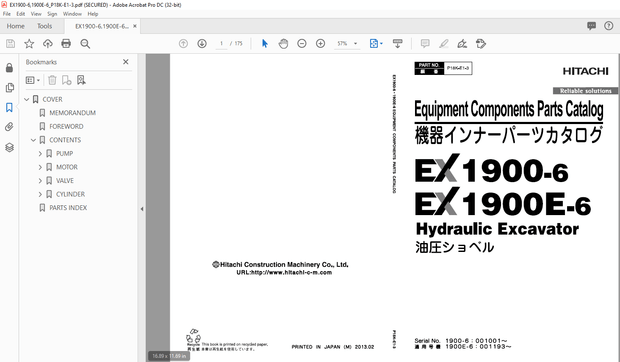Close the Bookmarks panel
The height and width of the screenshot is (362, 620).
126,62
